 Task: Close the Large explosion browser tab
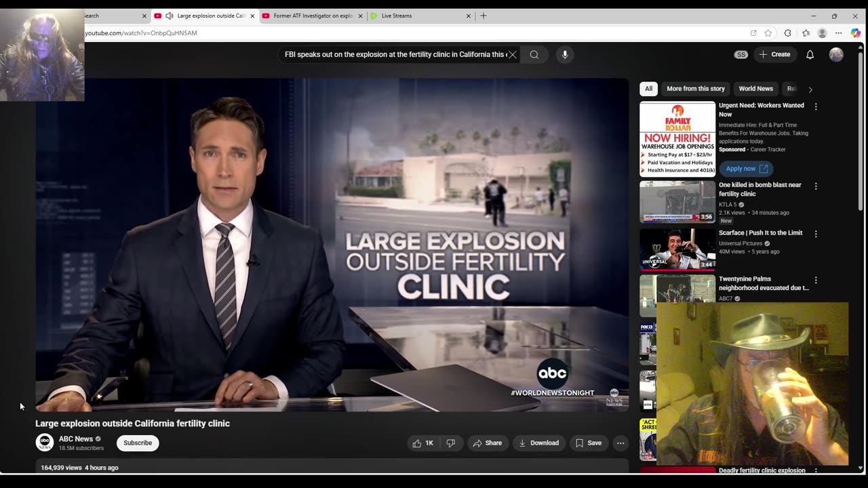tap(252, 16)
